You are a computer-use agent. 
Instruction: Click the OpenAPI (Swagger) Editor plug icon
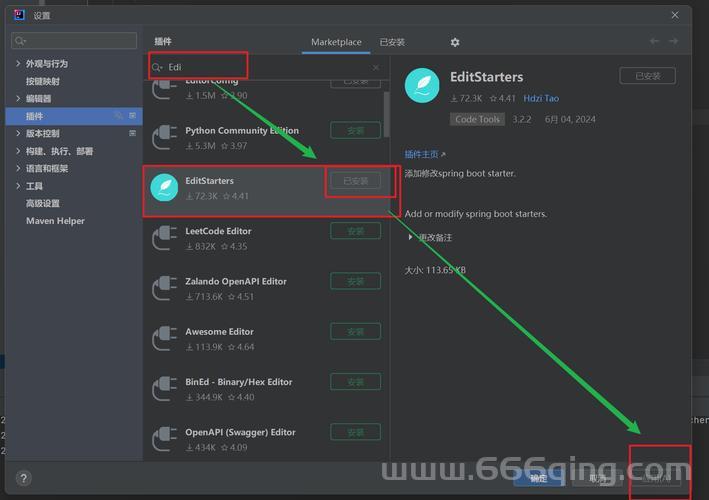click(164, 439)
